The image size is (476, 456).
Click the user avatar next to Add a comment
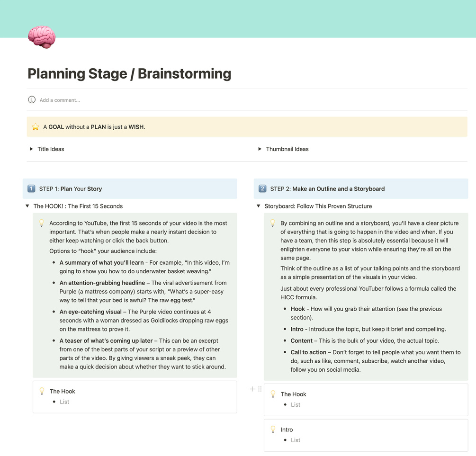[x=32, y=100]
